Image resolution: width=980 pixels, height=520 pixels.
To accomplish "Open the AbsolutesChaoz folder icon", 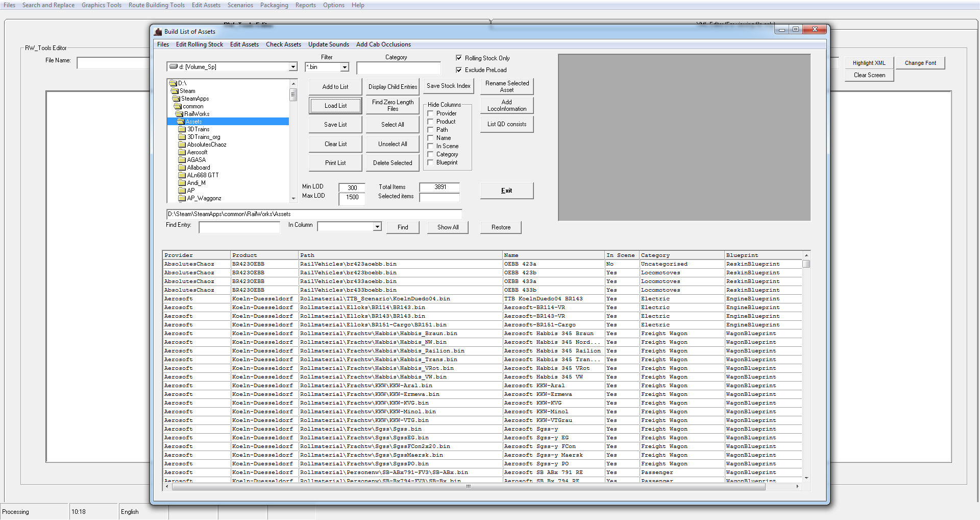I will tap(182, 145).
